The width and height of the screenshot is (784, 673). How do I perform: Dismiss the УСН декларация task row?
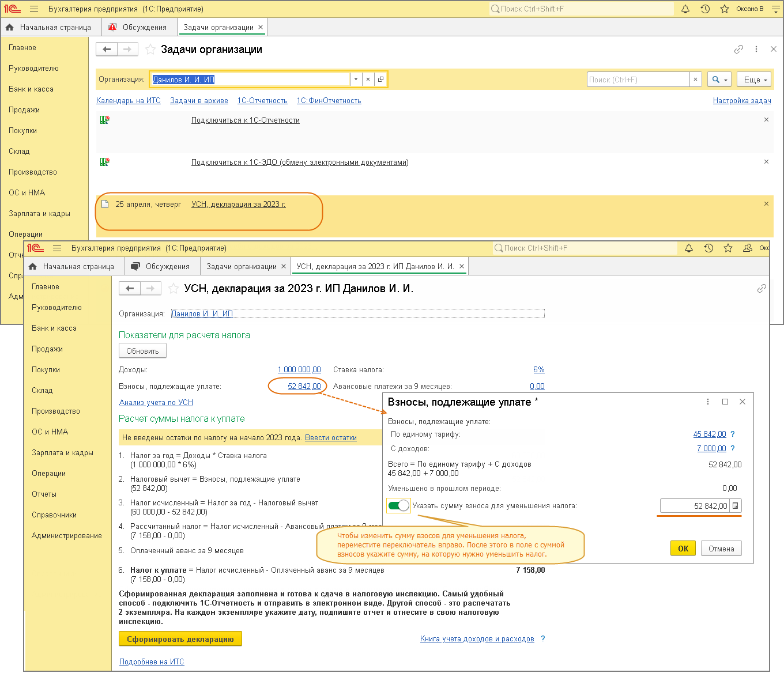[766, 204]
